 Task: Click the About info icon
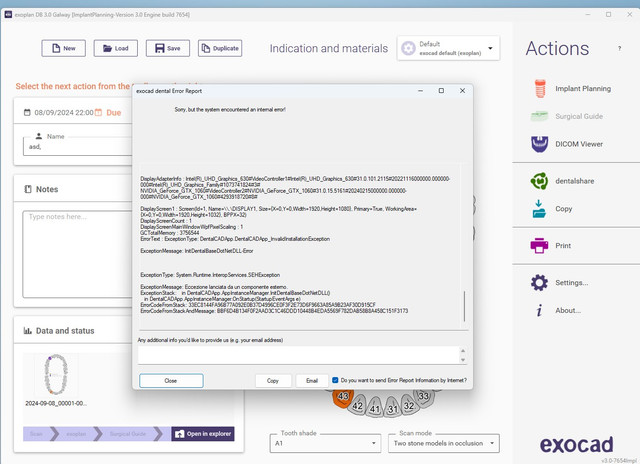pos(539,311)
